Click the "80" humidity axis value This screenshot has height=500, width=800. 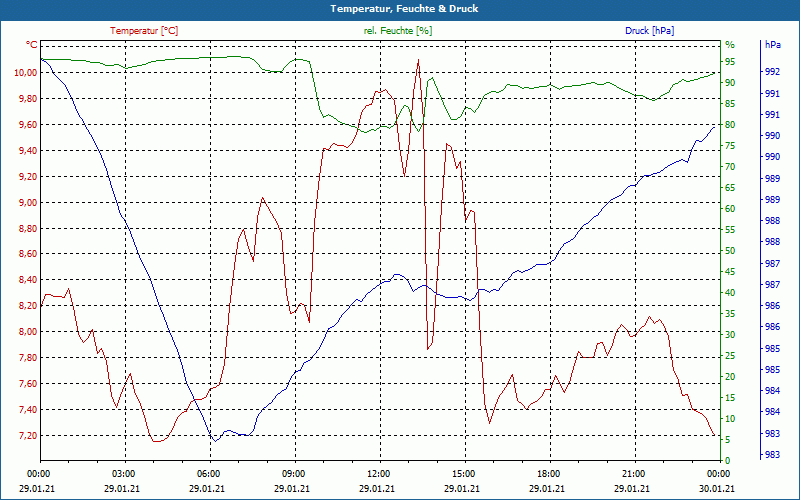tap(730, 124)
